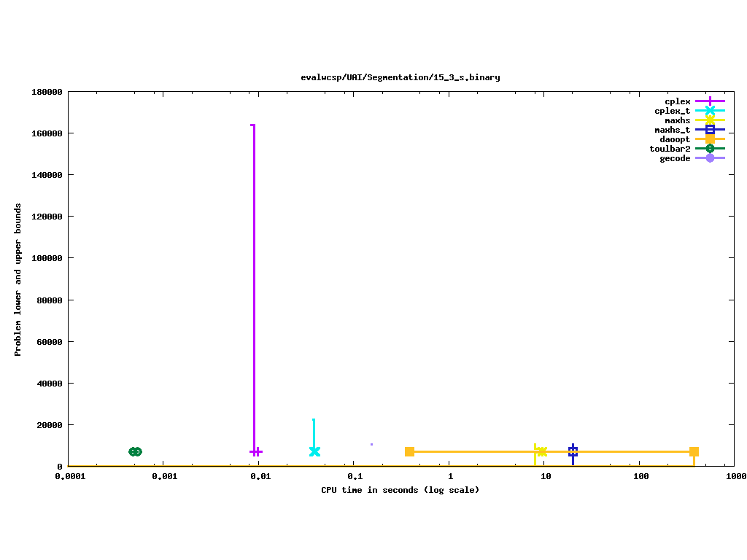This screenshot has height=560, width=747.
Task: Select the cyan cplex_t cross data marker
Action: click(314, 451)
